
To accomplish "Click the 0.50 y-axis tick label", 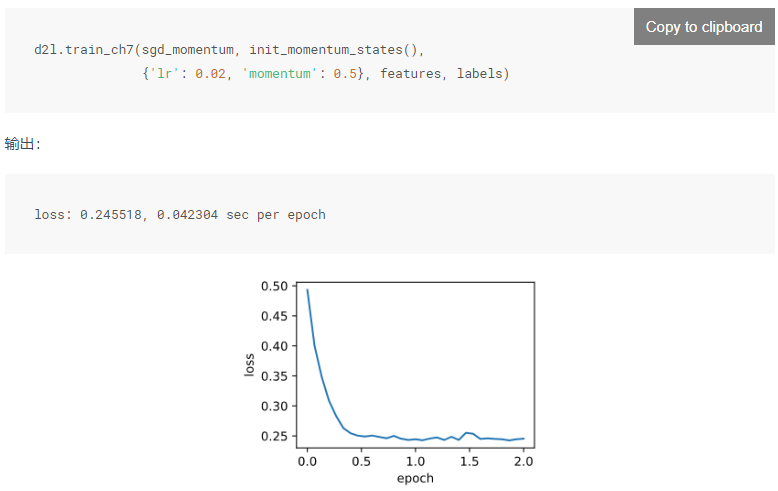I will 274,286.
